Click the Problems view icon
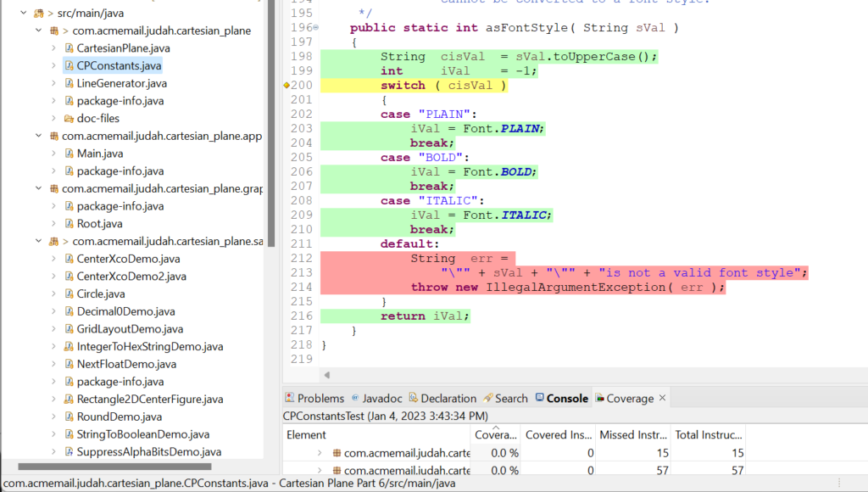The image size is (868, 492). pos(290,398)
